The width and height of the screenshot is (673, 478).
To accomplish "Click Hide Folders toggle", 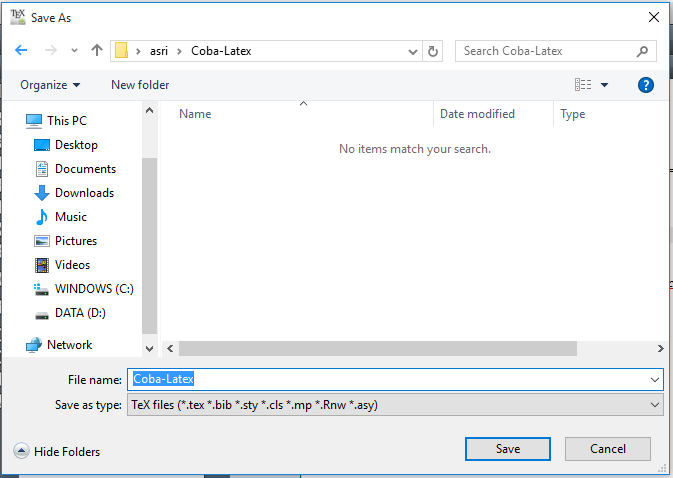I will tap(57, 451).
